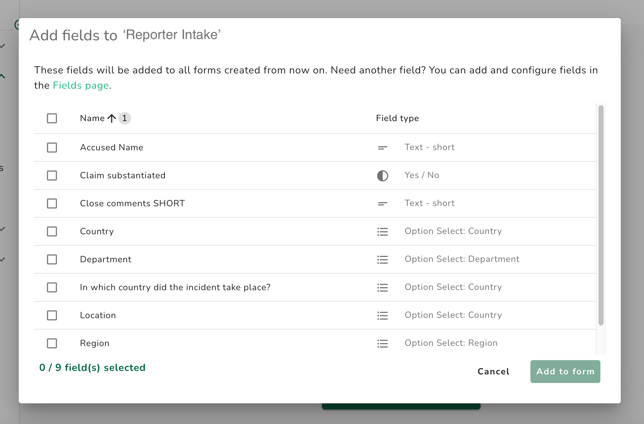
Task: Sort by the Field type column header
Action: coord(397,119)
